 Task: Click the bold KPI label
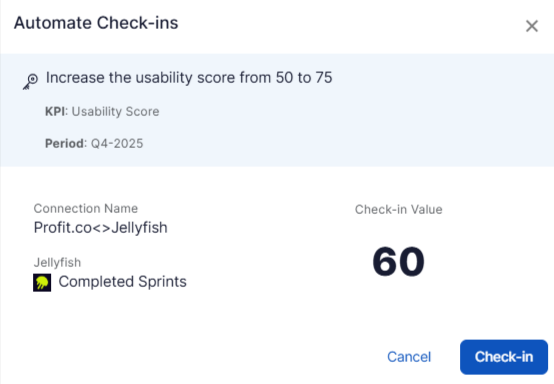[x=55, y=112]
